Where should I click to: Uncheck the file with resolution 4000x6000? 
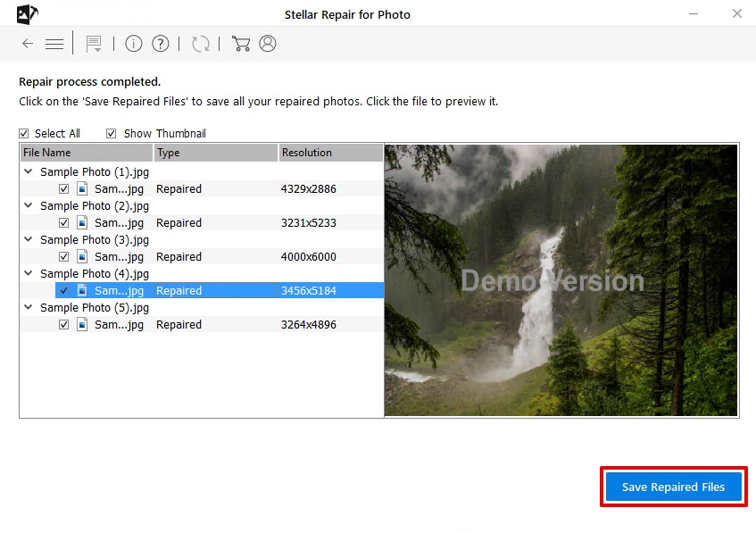coord(63,256)
